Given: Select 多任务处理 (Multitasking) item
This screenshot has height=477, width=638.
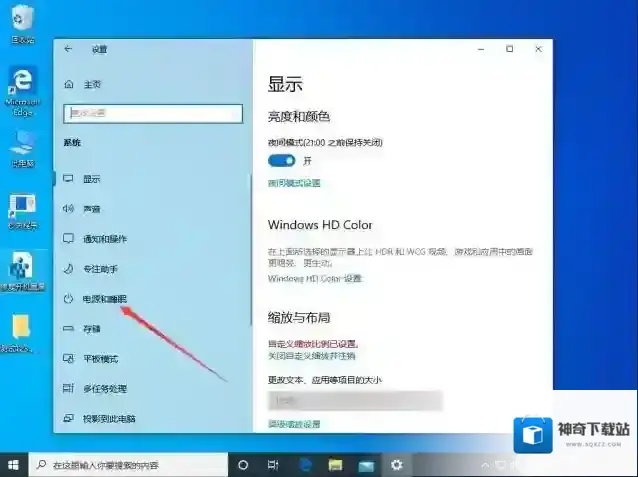Looking at the screenshot, I should (x=104, y=388).
